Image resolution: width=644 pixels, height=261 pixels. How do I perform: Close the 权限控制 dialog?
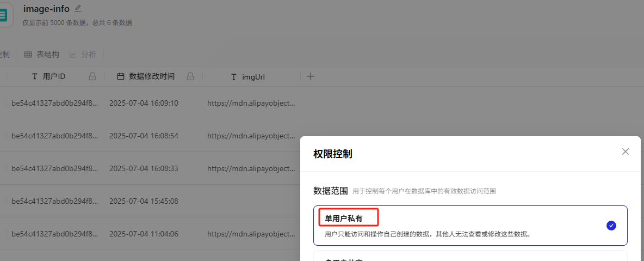(626, 151)
